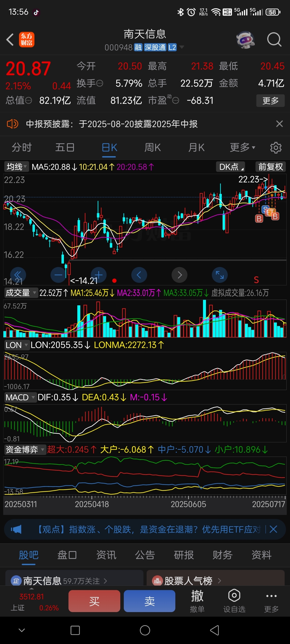Open the 财务 tab
This screenshot has height=644, width=290.
coord(223,555)
